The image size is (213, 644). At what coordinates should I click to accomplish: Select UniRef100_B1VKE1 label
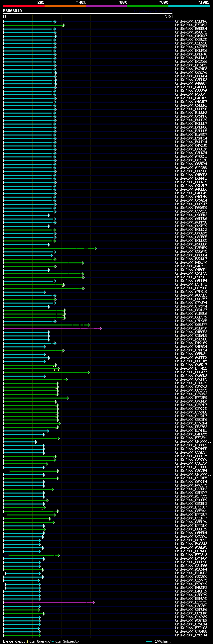[191, 431]
